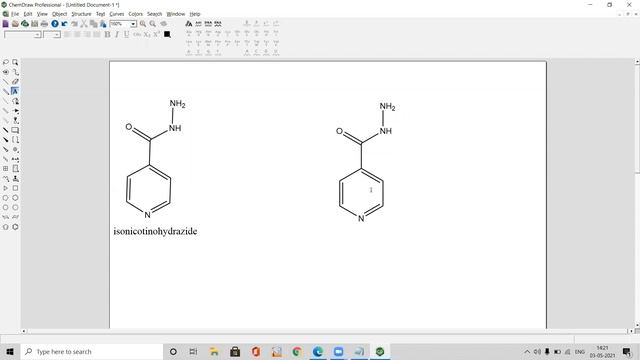Open the Edit menu
This screenshot has width=640, height=360.
click(28, 14)
